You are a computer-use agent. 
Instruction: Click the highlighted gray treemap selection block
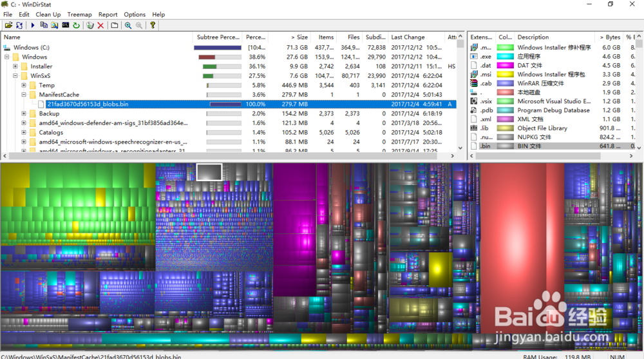209,172
